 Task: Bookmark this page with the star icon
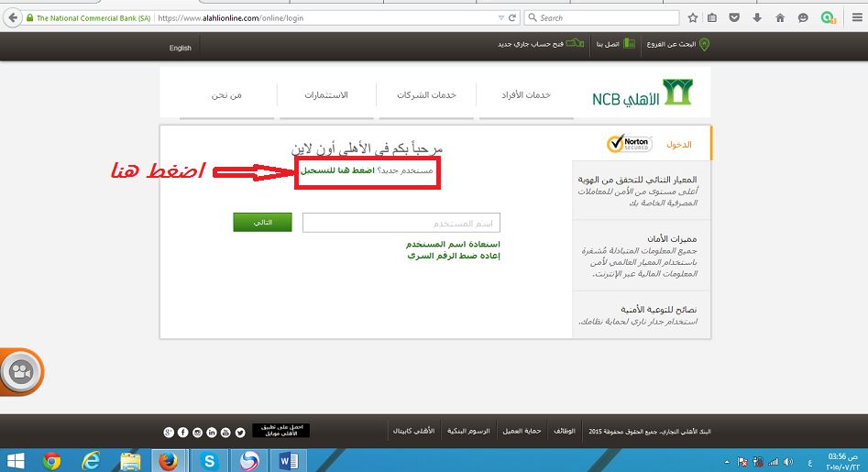tap(693, 17)
